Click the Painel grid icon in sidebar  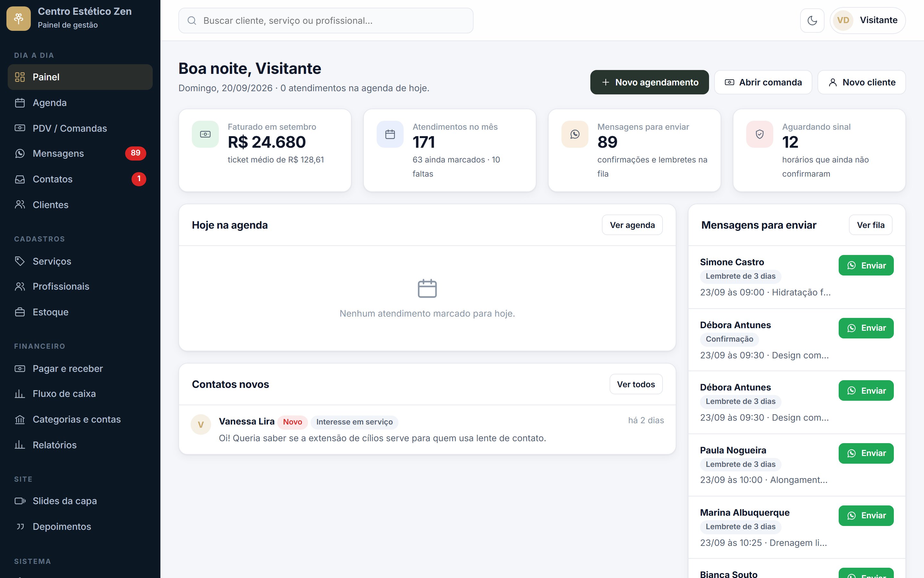pos(20,77)
